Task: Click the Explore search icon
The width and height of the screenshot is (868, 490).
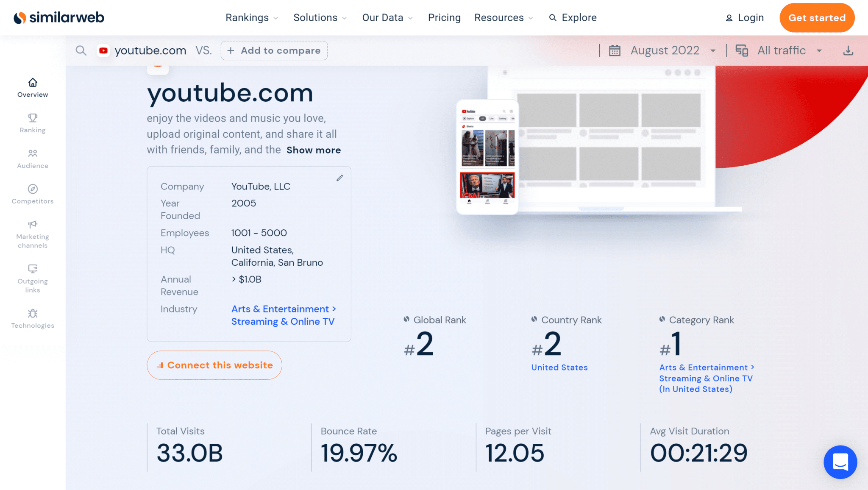Action: [x=553, y=18]
